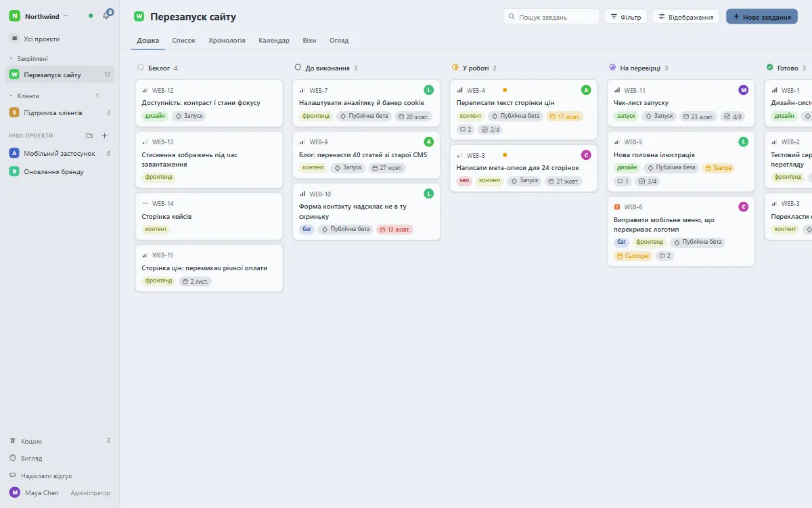812x508 pixels.
Task: Switch to the Хронологія tab
Action: pyautogui.click(x=227, y=41)
